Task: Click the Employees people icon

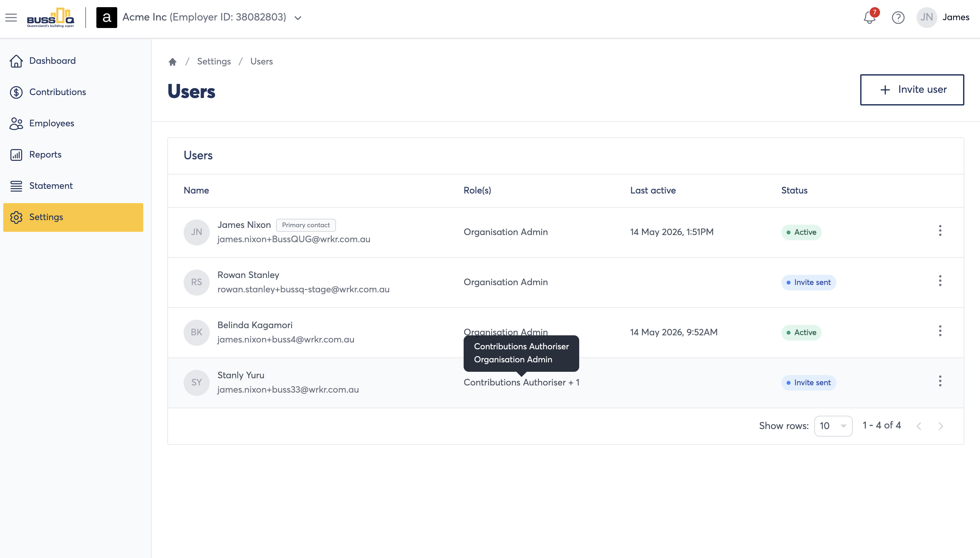Action: click(x=16, y=123)
